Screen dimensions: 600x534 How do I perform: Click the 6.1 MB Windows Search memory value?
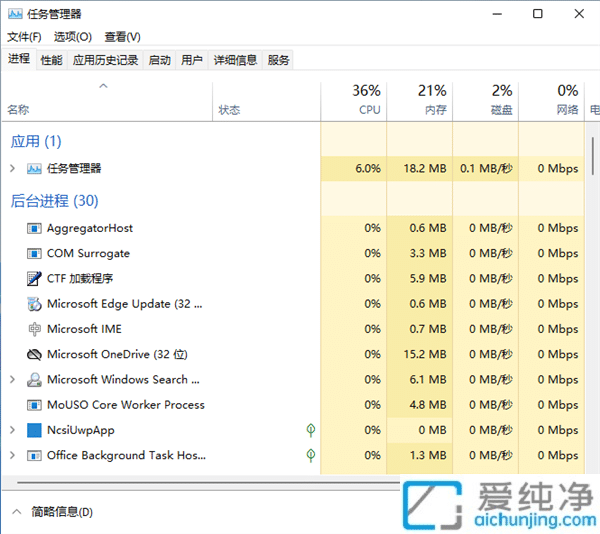(428, 379)
